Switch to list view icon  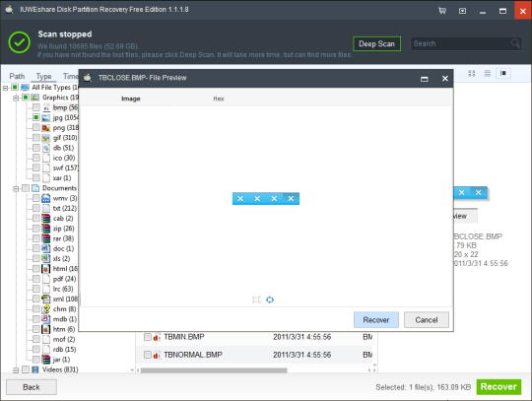coord(488,73)
